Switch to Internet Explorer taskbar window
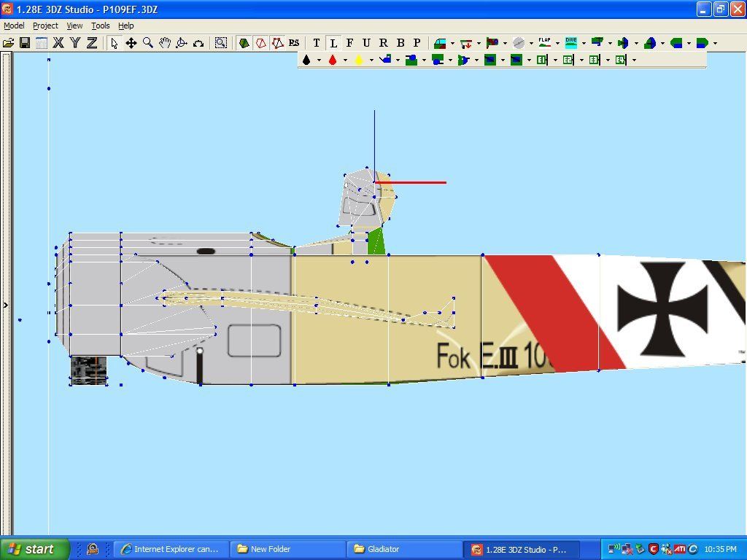This screenshot has height=560, width=747. [171, 549]
